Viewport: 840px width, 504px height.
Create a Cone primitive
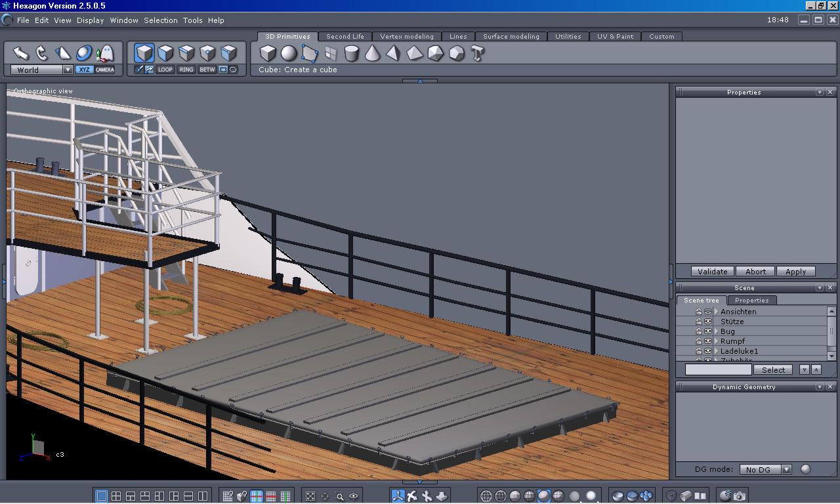click(372, 53)
